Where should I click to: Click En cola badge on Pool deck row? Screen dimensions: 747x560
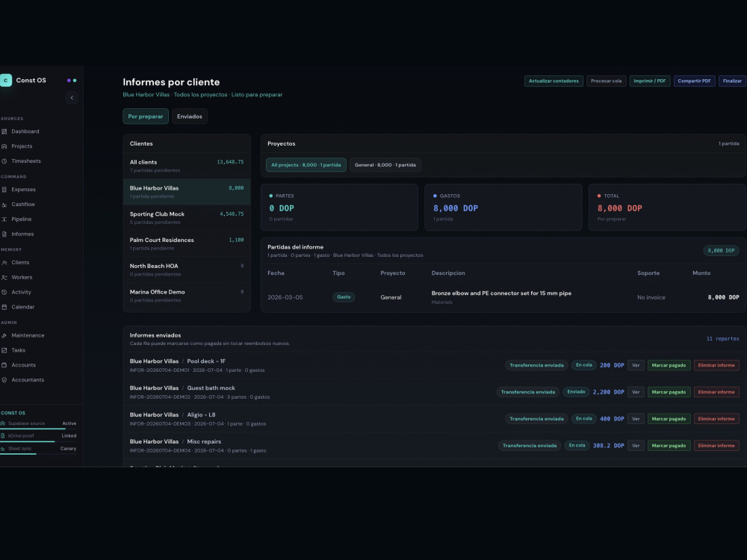click(583, 365)
